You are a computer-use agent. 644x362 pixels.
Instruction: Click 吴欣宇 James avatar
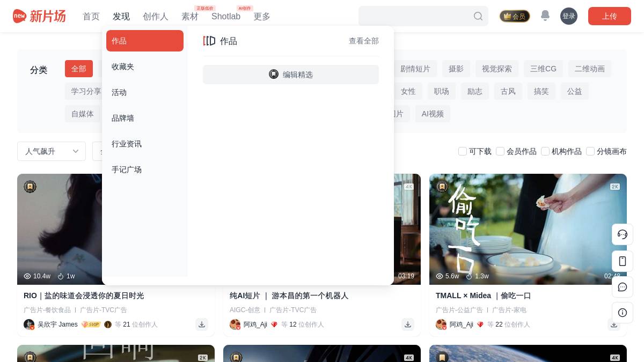29,324
